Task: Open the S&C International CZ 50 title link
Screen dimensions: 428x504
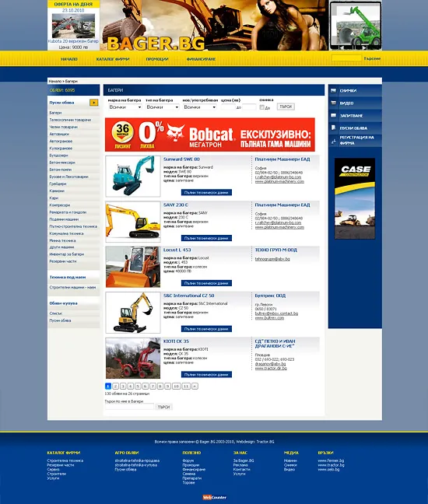Action: [189, 296]
